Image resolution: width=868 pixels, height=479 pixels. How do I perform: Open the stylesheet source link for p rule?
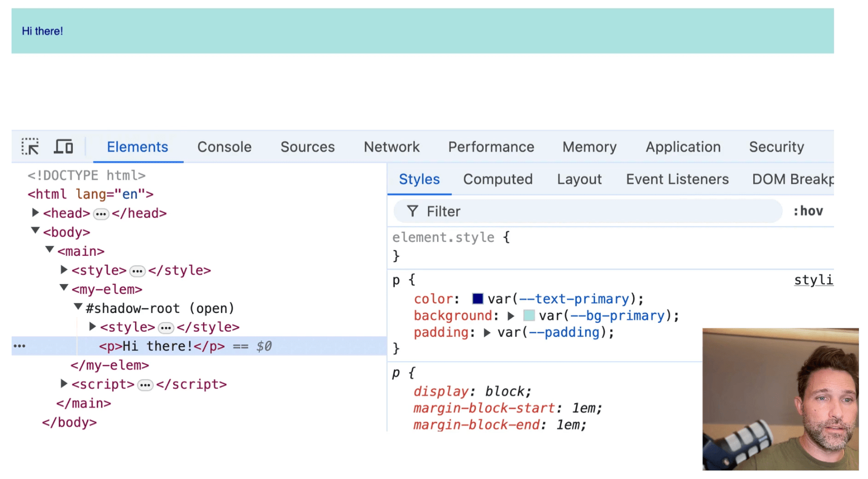click(814, 280)
